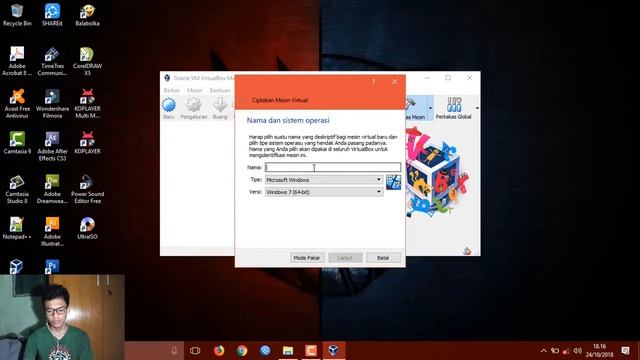This screenshot has height=360, width=640.
Task: Select the Notepad++ desktop icon
Action: coord(17,228)
